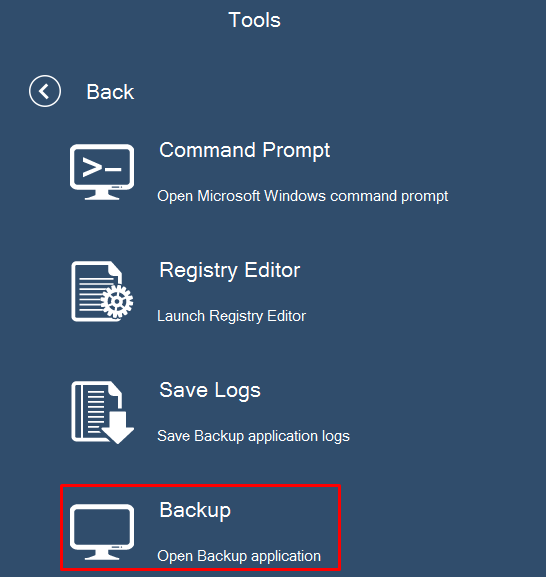Click the gear on Registry Editor icon
Viewport: 546px width, 577px height.
117,302
